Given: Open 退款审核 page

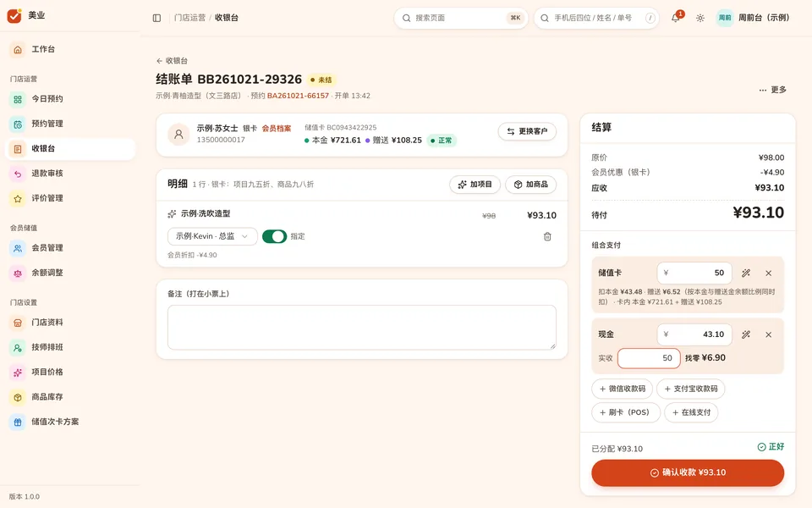Looking at the screenshot, I should (x=70, y=173).
